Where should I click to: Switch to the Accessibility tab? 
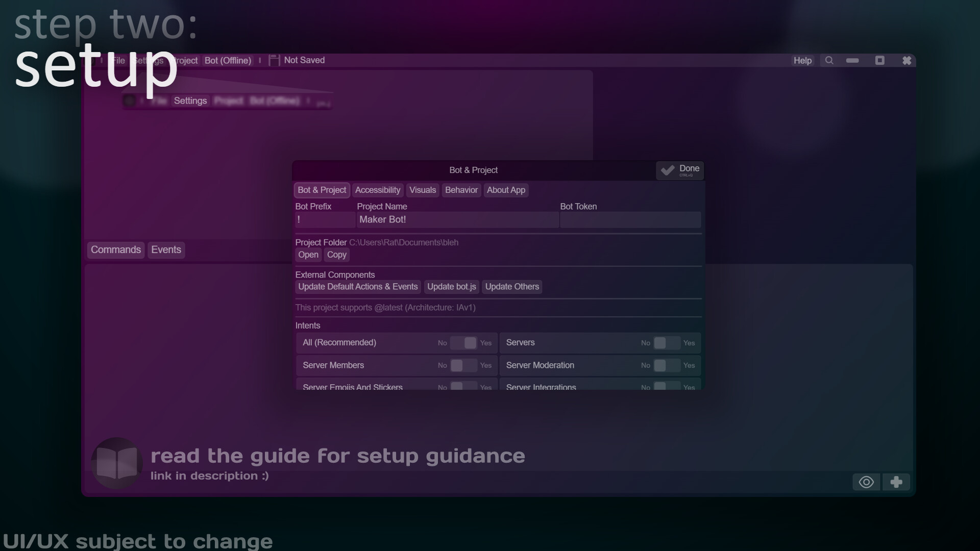coord(377,190)
